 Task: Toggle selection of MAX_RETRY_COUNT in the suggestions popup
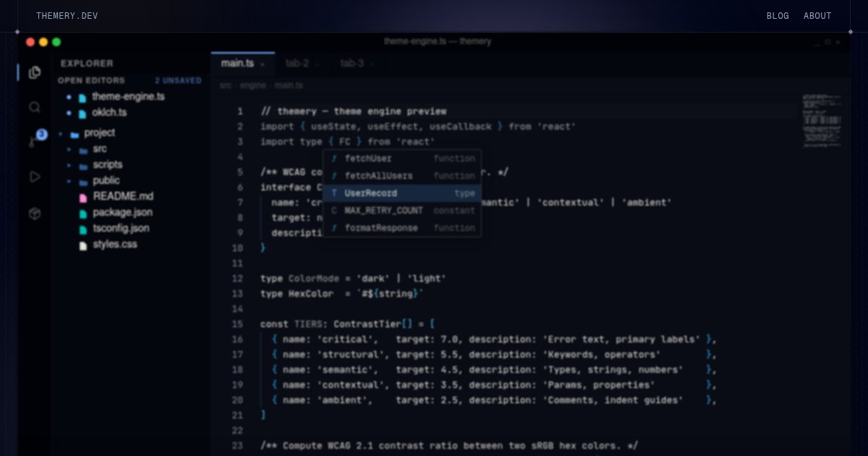384,211
